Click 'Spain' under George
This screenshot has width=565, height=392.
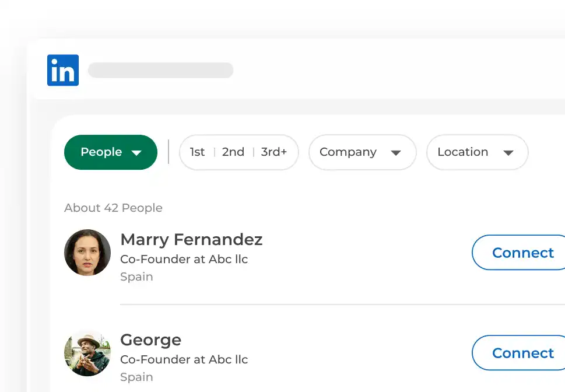coord(136,377)
